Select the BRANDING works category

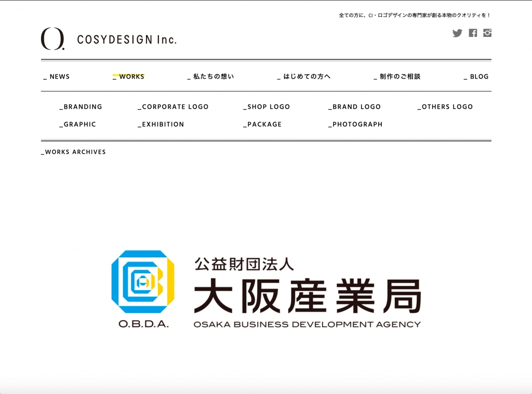pos(81,107)
